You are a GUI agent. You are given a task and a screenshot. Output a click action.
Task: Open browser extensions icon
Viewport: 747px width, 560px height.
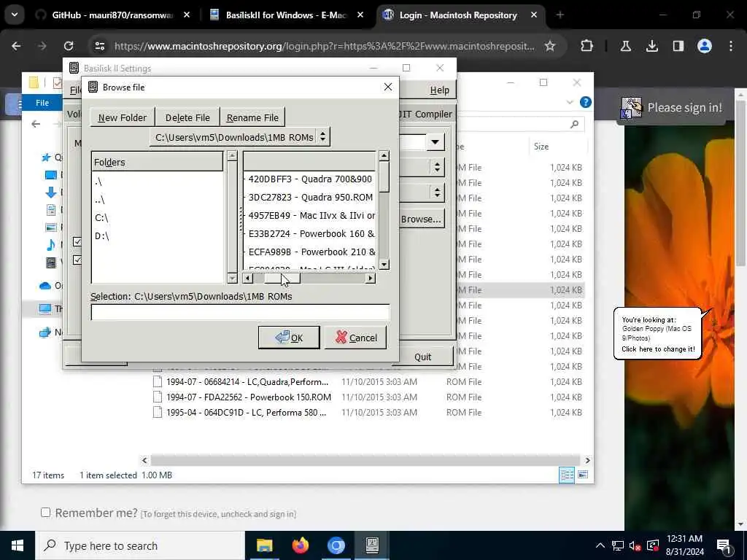587,46
